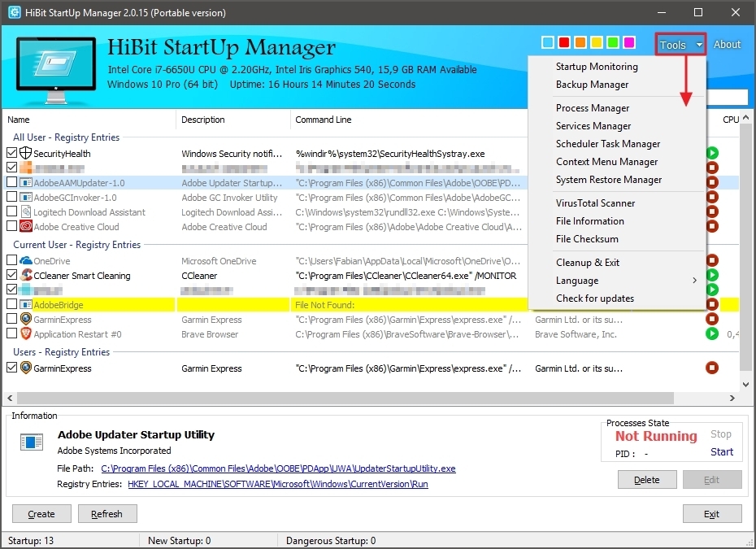Uncheck GarminExpress under Users - Registry Entries
Screen dimensions: 756x549
click(11, 368)
